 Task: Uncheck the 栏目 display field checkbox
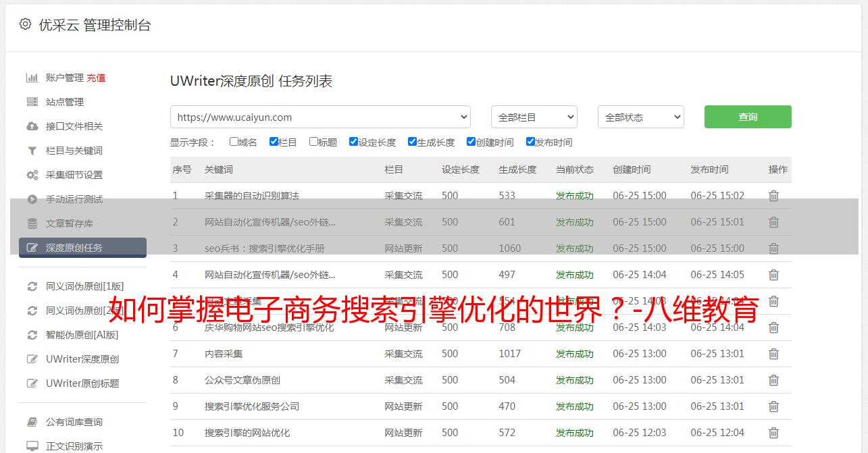[x=274, y=142]
